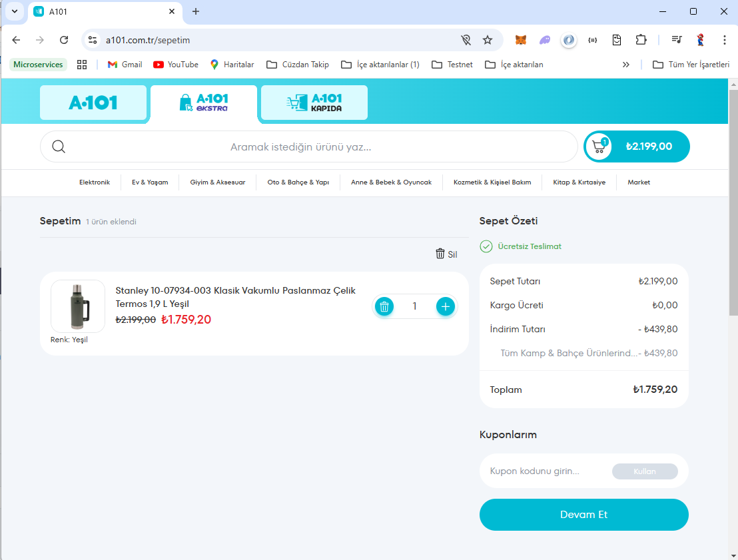Expand the Testnet bookmark folder

point(452,65)
